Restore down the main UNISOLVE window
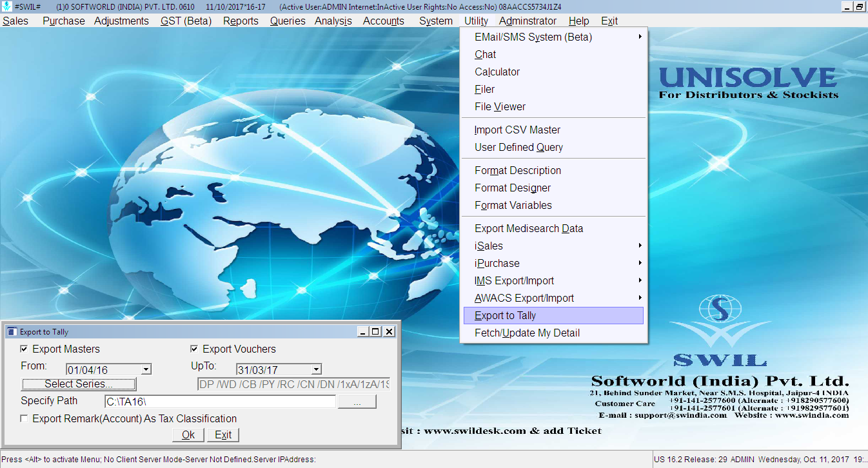The image size is (868, 468). point(860,6)
